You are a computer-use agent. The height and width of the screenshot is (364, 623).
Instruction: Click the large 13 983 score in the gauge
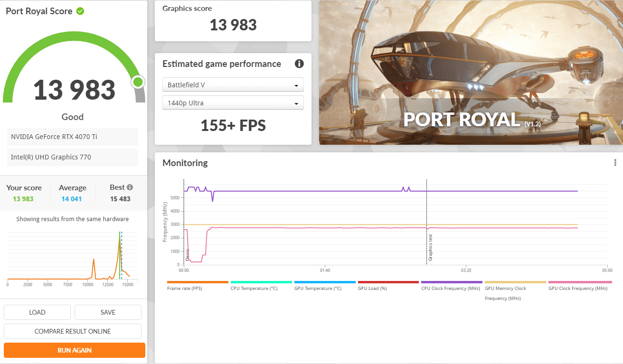(75, 90)
